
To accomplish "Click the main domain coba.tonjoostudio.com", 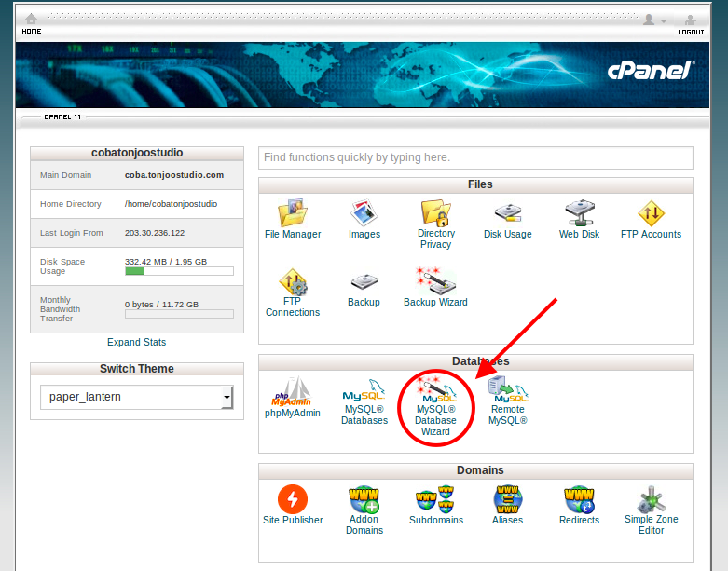I will click(x=174, y=175).
